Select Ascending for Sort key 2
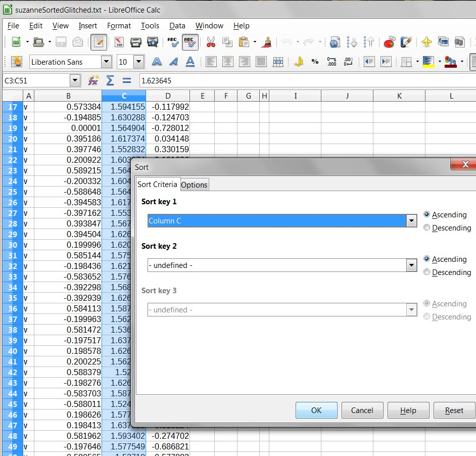Screen dimensions: 476x456 coord(426,259)
